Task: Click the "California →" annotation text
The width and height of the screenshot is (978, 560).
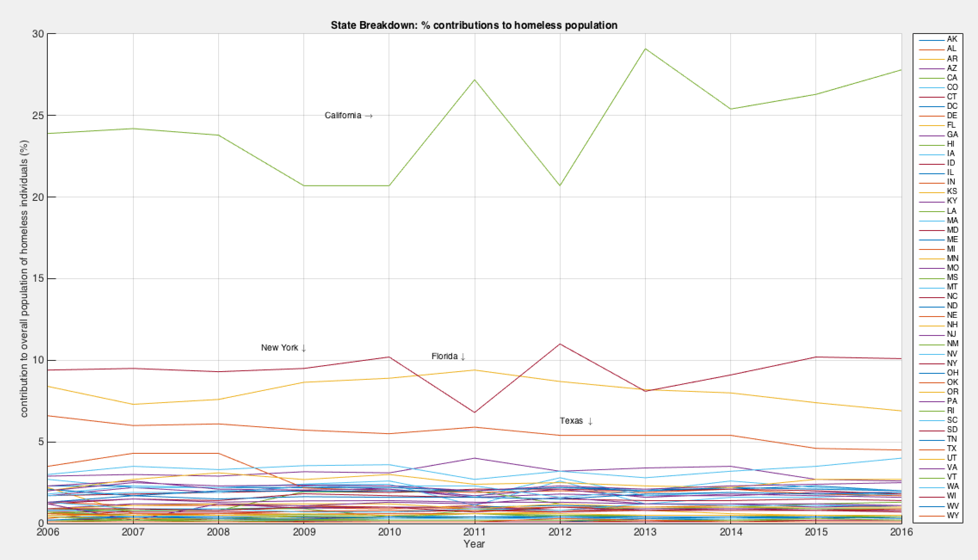Action: (348, 115)
